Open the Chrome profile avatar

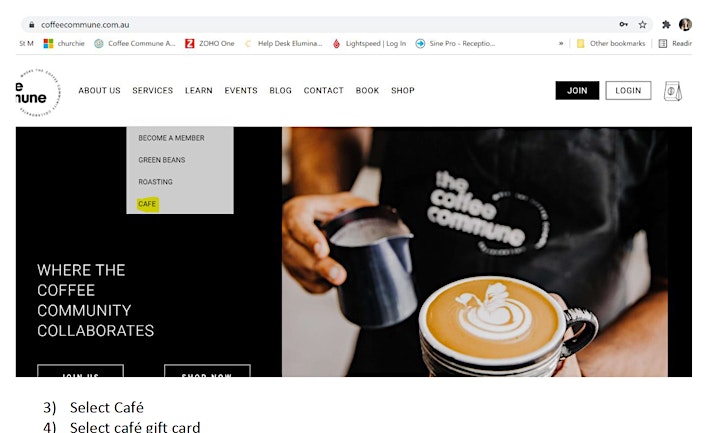click(x=685, y=24)
